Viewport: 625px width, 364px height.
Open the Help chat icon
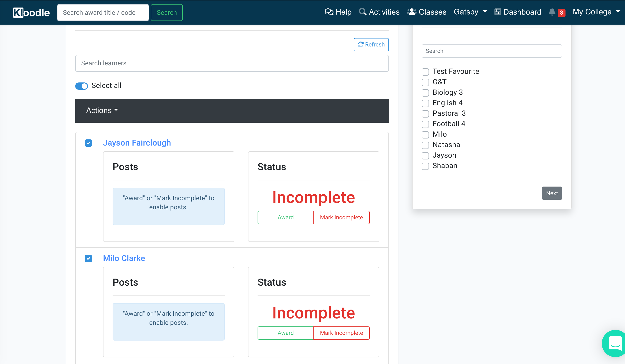pos(329,12)
